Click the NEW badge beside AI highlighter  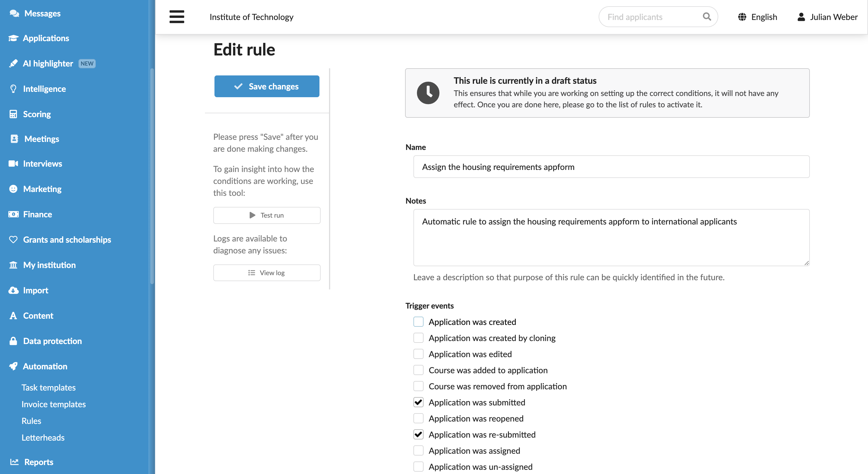pyautogui.click(x=87, y=63)
